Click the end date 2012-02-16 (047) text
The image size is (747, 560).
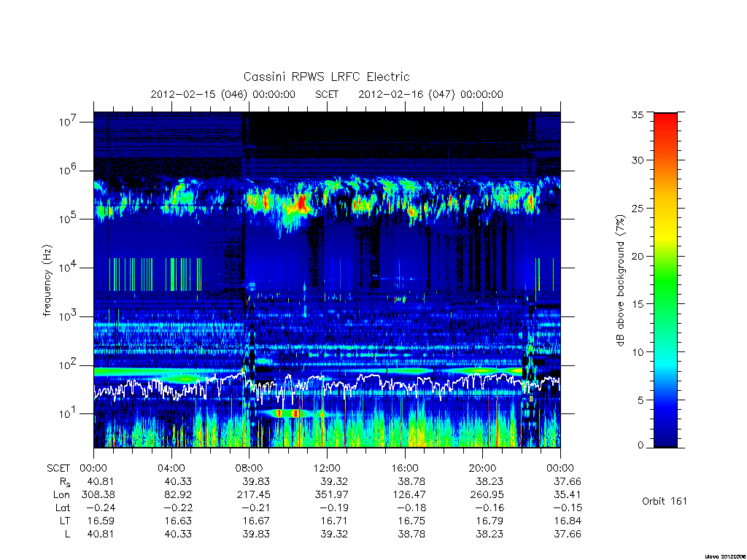point(406,94)
